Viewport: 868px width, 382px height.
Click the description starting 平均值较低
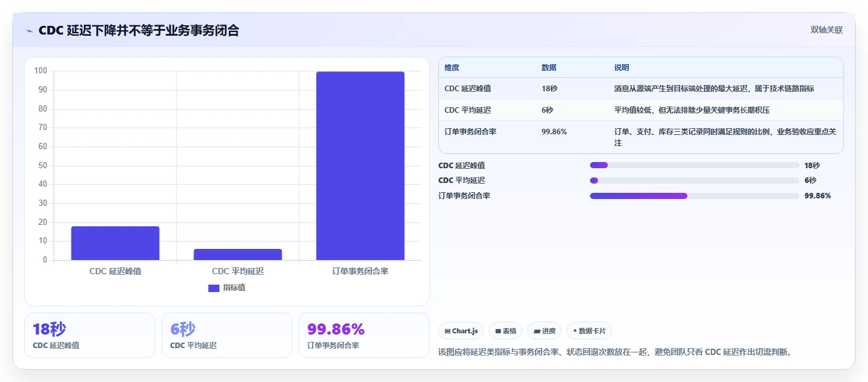point(692,110)
